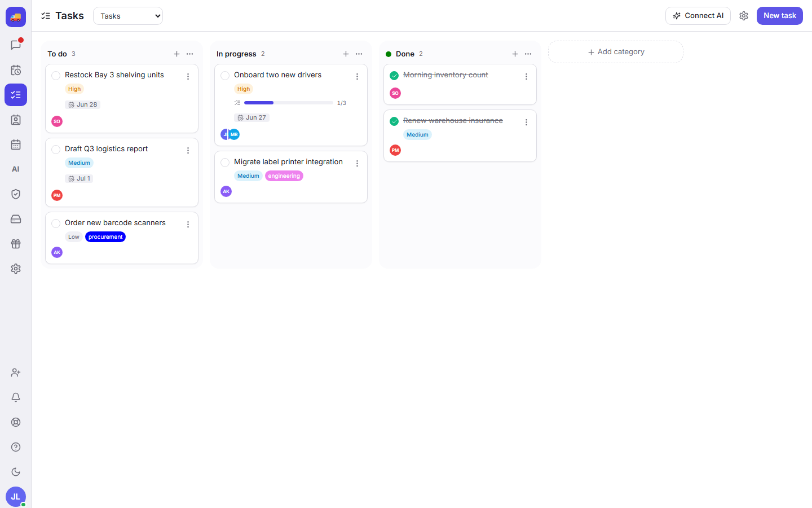The height and width of the screenshot is (508, 812).
Task: Open Order new barcode scanners card menu
Action: click(188, 225)
